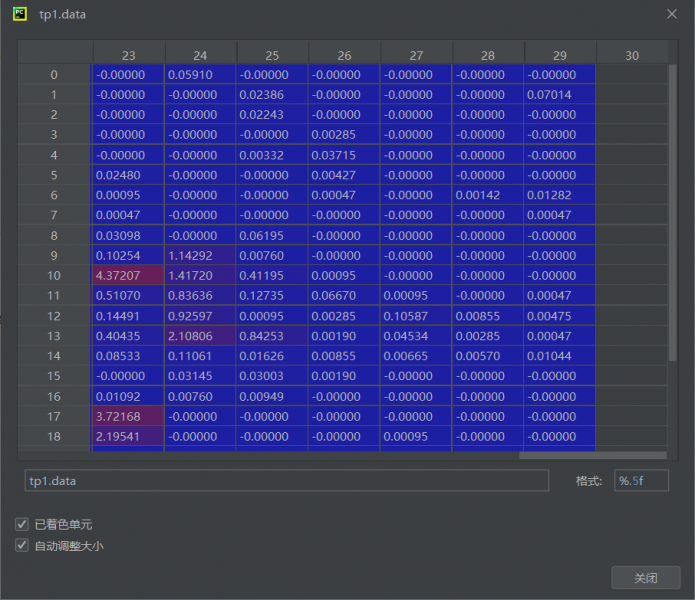Click the cell showing 3.72168
695x600 pixels.
[128, 416]
